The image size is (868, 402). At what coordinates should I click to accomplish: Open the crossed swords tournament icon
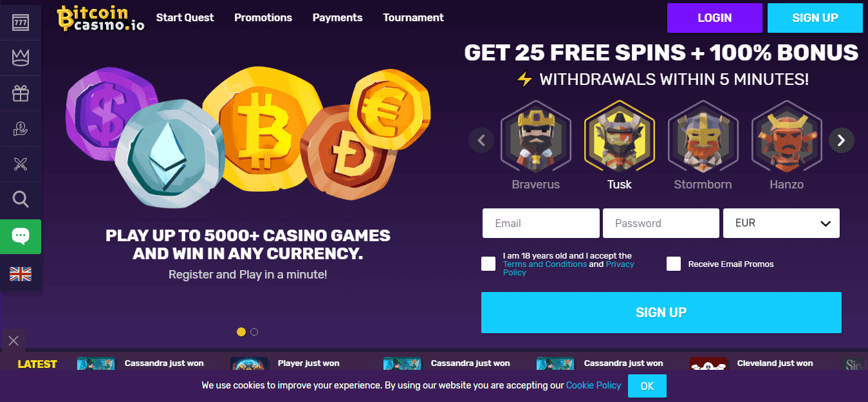point(21,165)
